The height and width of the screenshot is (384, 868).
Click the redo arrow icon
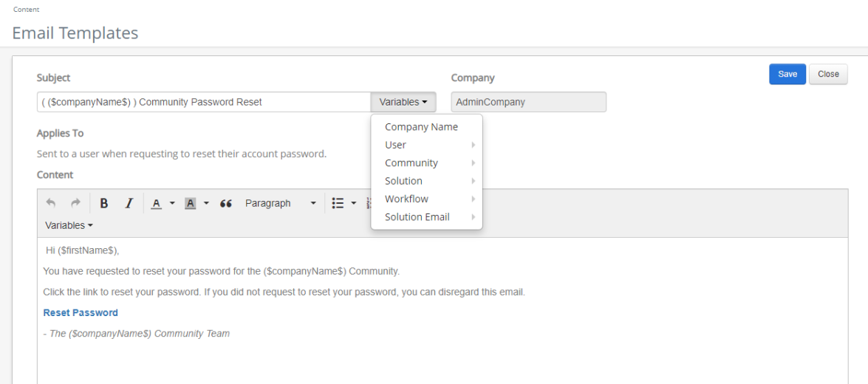[75, 203]
